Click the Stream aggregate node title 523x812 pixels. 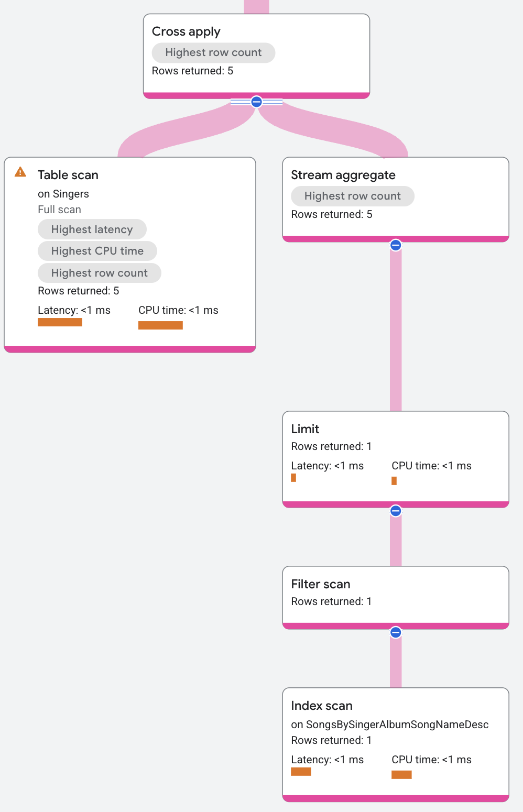click(343, 175)
